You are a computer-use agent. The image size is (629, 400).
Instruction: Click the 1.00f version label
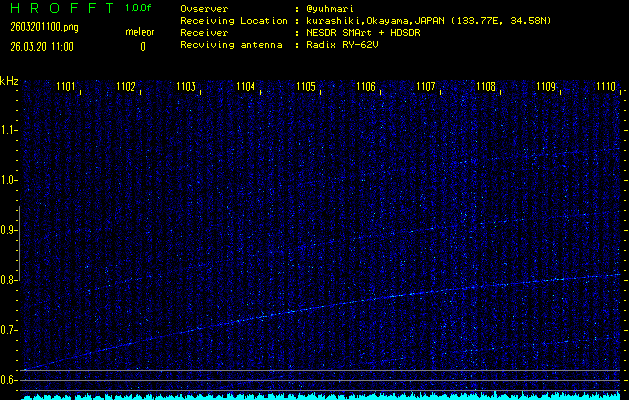(138, 8)
